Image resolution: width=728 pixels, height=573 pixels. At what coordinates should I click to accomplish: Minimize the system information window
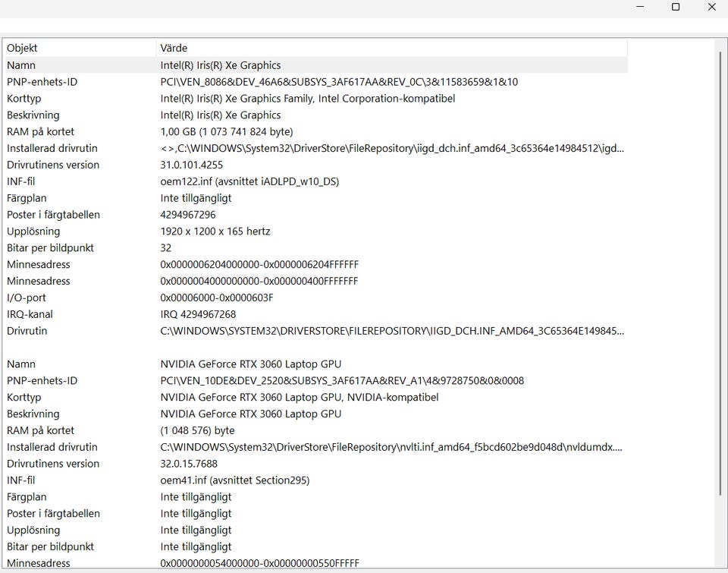639,7
